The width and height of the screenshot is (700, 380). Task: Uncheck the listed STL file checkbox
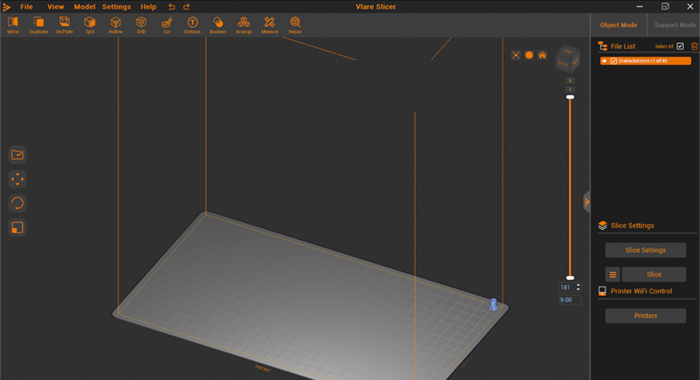(614, 61)
